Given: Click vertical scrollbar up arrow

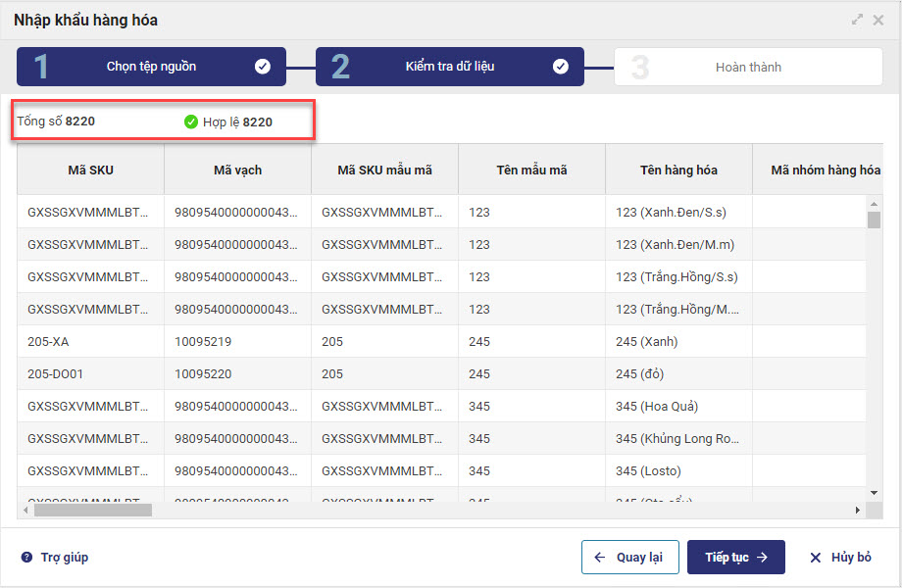Looking at the screenshot, I should coord(875,204).
